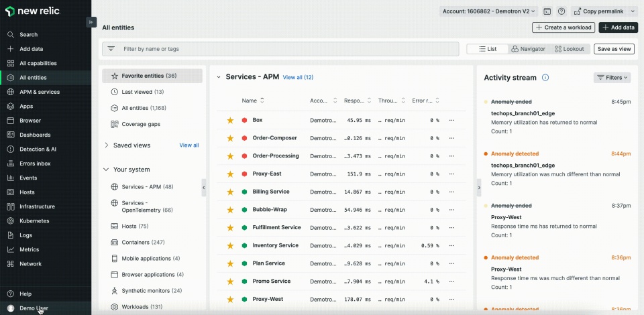
Task: Collapse the Services - APM section
Action: coord(219,77)
